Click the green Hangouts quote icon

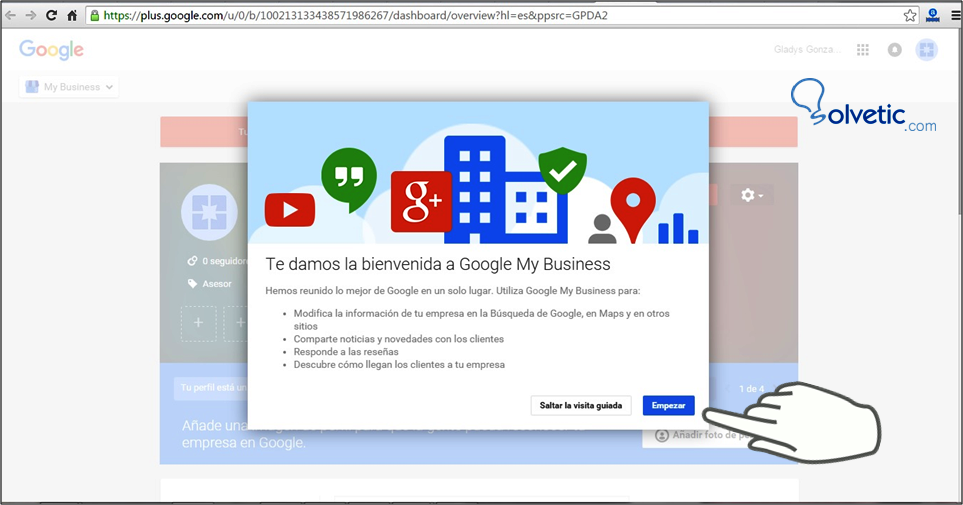coord(349,178)
